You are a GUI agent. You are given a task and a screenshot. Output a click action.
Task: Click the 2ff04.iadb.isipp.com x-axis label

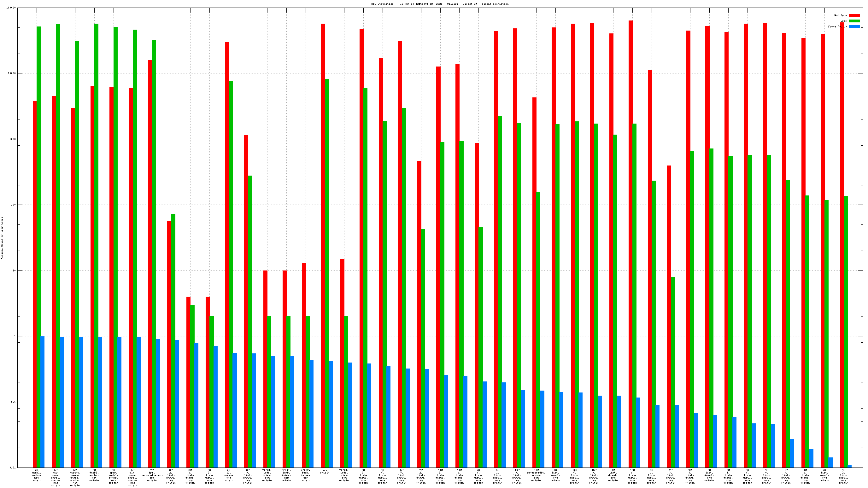click(267, 475)
